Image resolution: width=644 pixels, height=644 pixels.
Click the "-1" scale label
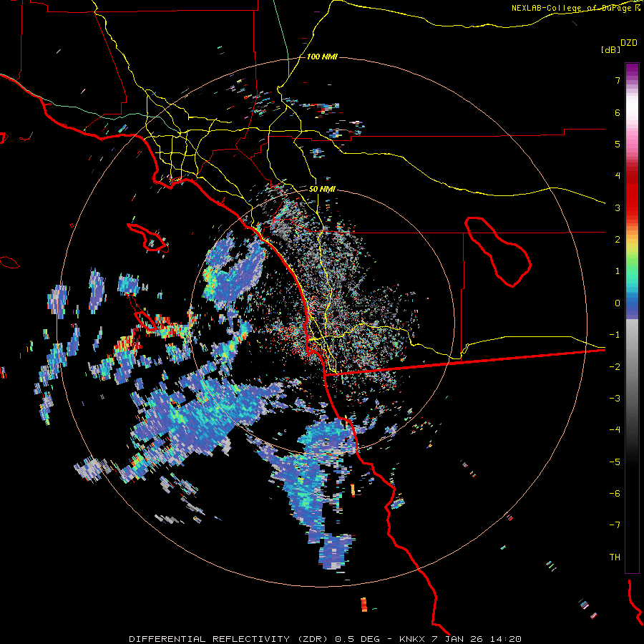click(615, 335)
